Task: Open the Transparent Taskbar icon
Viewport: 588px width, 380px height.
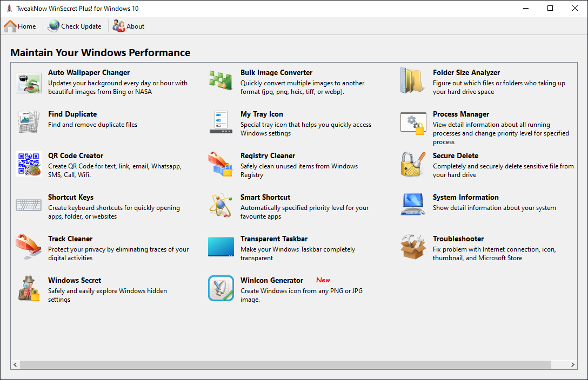Action: (x=221, y=248)
